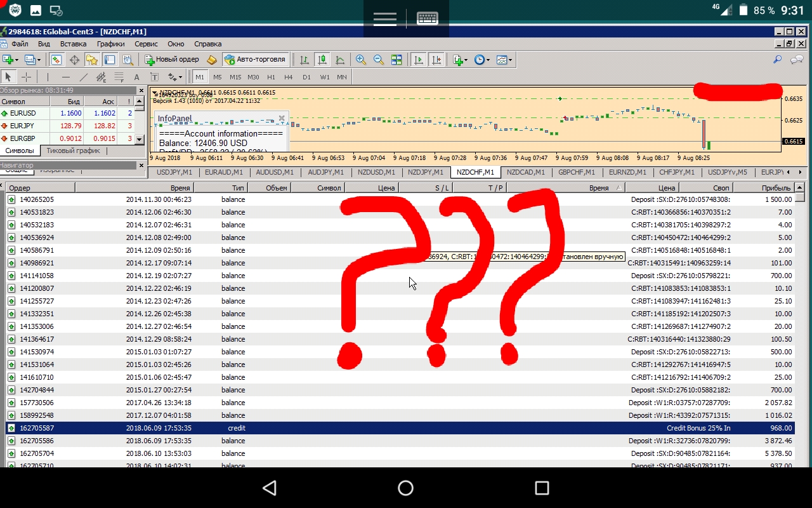Image resolution: width=812 pixels, height=508 pixels.
Task: Toggle the Terminal panel button
Action: [110, 60]
